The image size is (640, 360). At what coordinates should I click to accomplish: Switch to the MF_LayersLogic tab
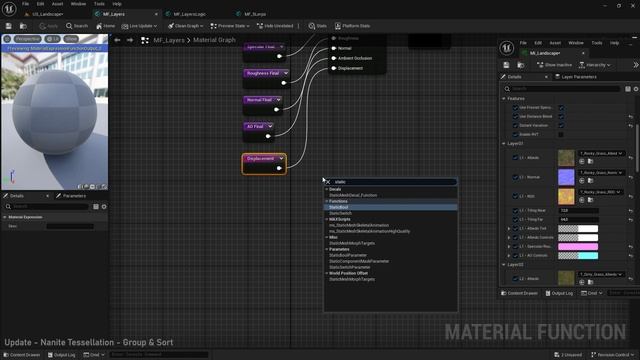(190, 14)
